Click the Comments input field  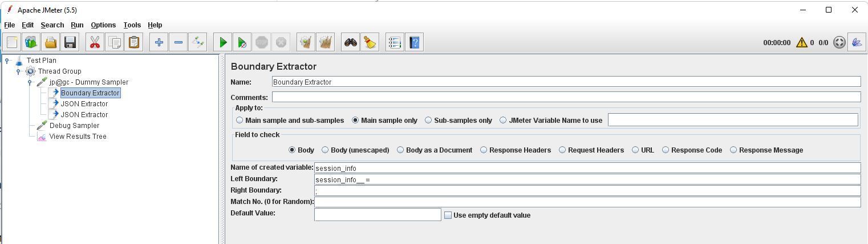(x=566, y=97)
